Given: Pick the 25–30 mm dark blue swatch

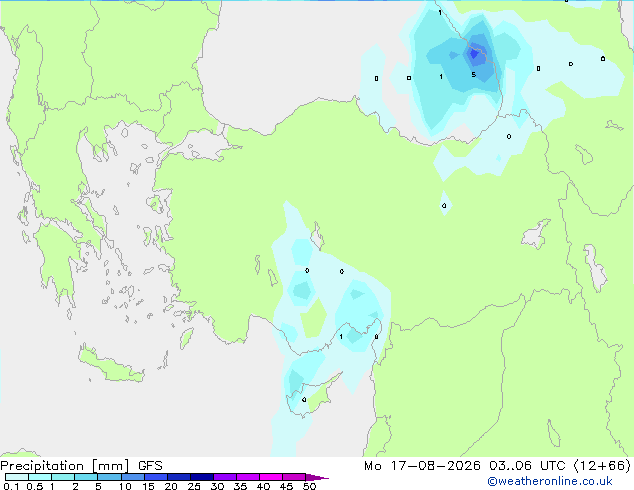Looking at the screenshot, I should 201,477.
